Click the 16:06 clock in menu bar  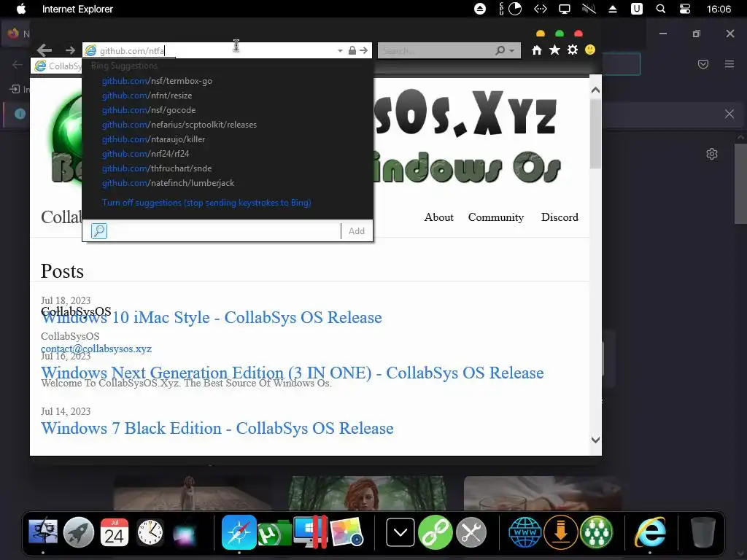click(x=719, y=9)
